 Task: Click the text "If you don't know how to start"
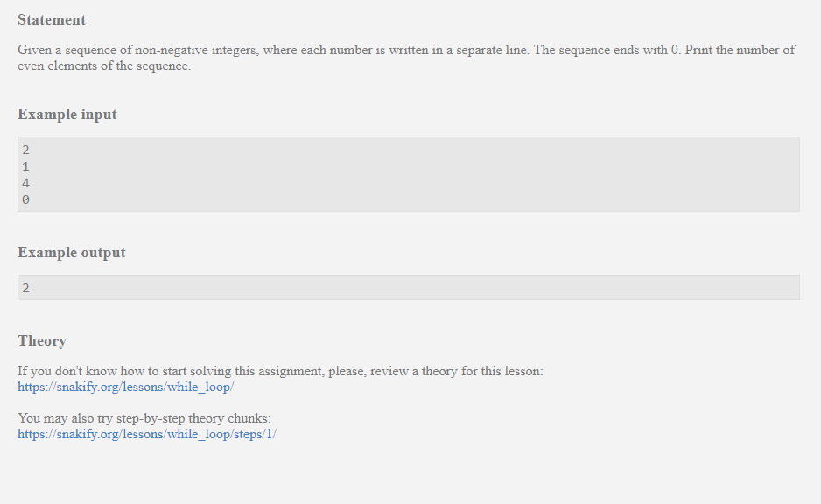click(x=102, y=371)
